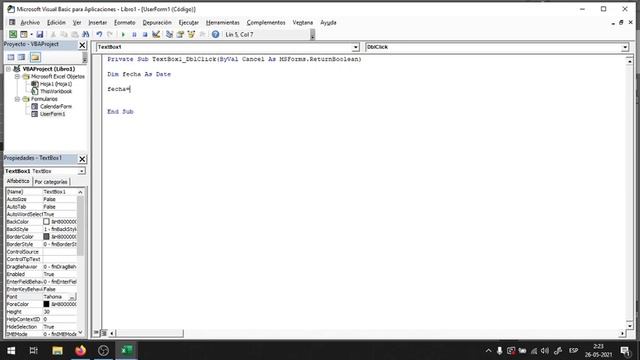Toggle Full Module View button
Image resolution: width=640 pixels, height=360 pixels.
coord(104,333)
